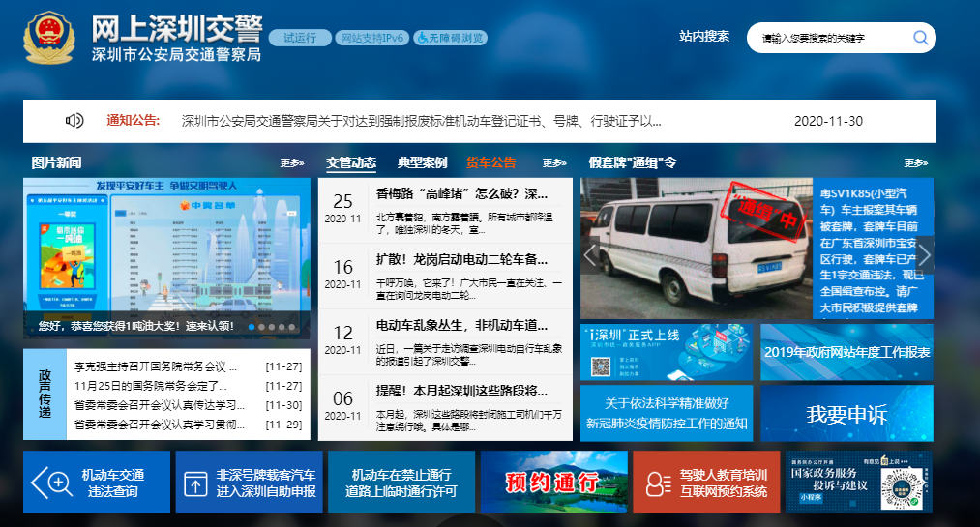Viewport: 980px width, 527px height.
Task: Click the 我要申诉 appeal button
Action: (x=846, y=413)
